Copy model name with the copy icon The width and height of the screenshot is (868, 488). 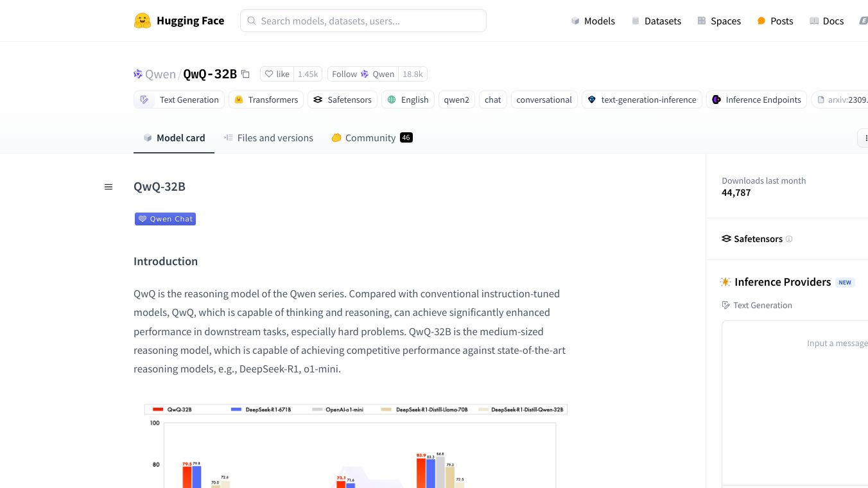pos(245,74)
